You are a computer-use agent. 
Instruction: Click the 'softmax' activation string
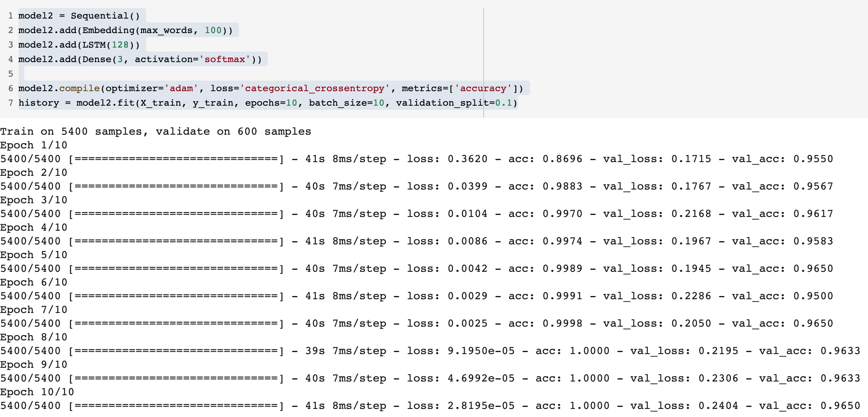click(225, 59)
